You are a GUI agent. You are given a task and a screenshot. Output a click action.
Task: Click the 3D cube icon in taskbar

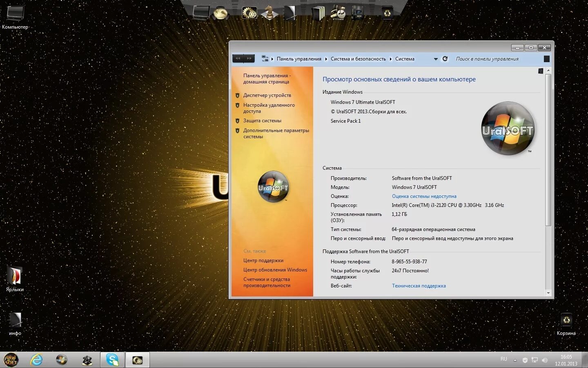point(87,360)
